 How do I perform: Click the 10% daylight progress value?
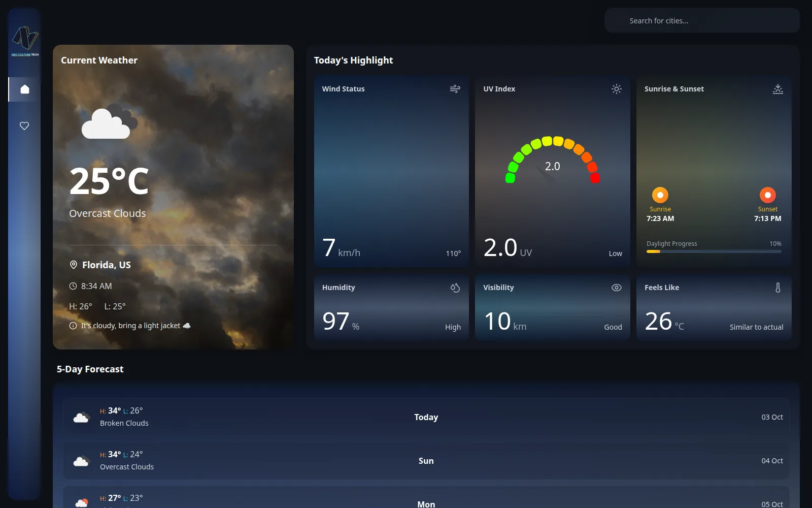(775, 244)
